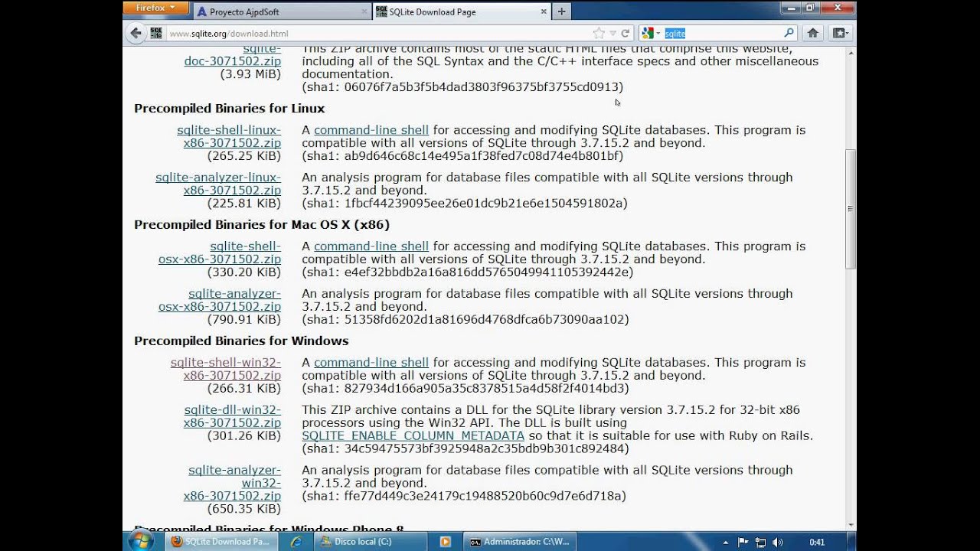This screenshot has width=980, height=551.
Task: Open the Disco local (C:) taskbar window
Action: [370, 542]
